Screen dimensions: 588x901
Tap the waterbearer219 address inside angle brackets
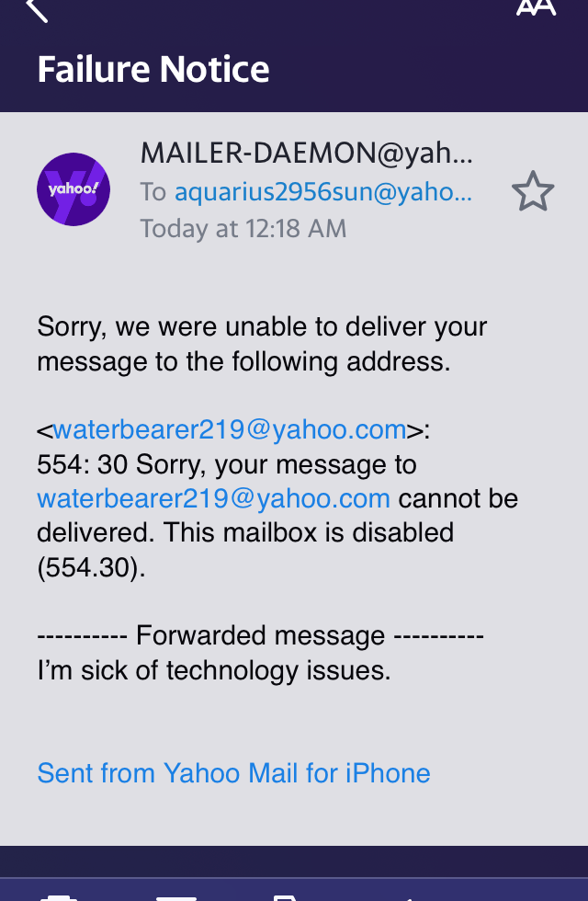(x=230, y=429)
